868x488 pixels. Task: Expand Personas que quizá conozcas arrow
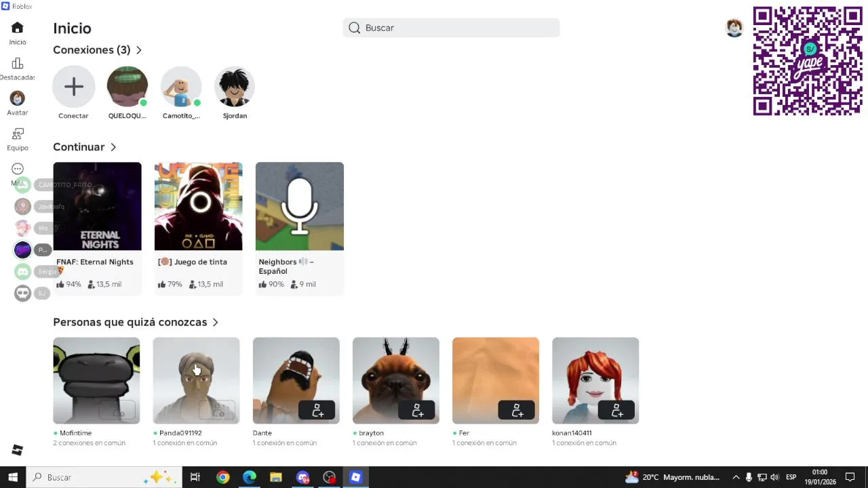pyautogui.click(x=215, y=323)
